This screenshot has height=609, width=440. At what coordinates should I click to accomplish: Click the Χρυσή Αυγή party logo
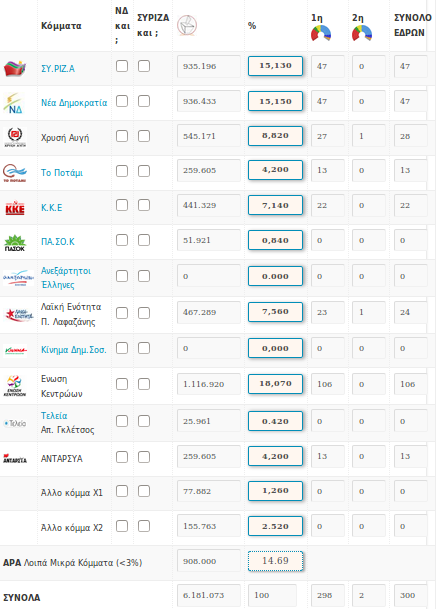click(x=15, y=137)
